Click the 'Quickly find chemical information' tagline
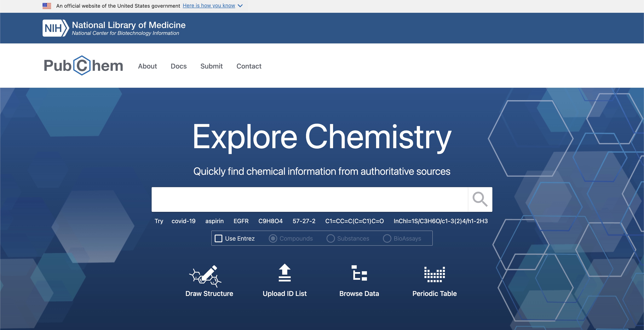The width and height of the screenshot is (644, 330). click(322, 172)
